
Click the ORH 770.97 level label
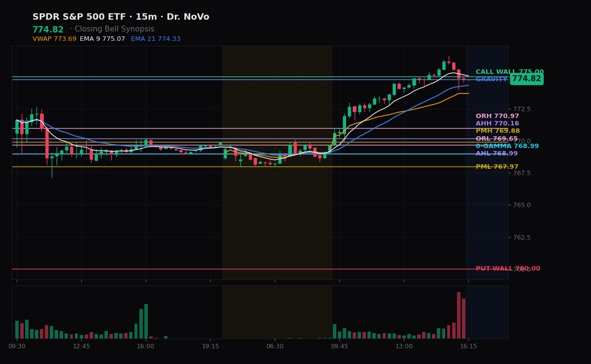point(497,117)
